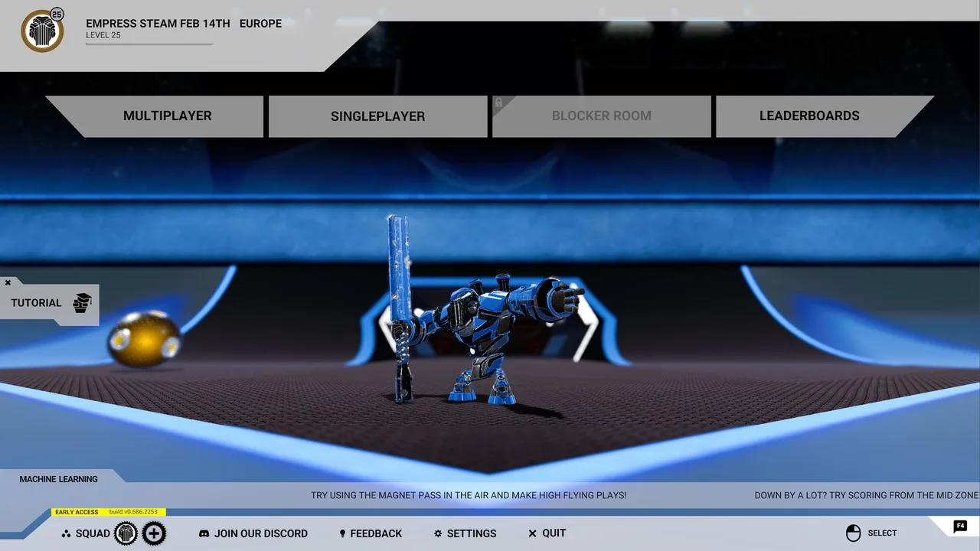Click the Discord logo icon
The width and height of the screenshot is (980, 551).
pos(204,533)
